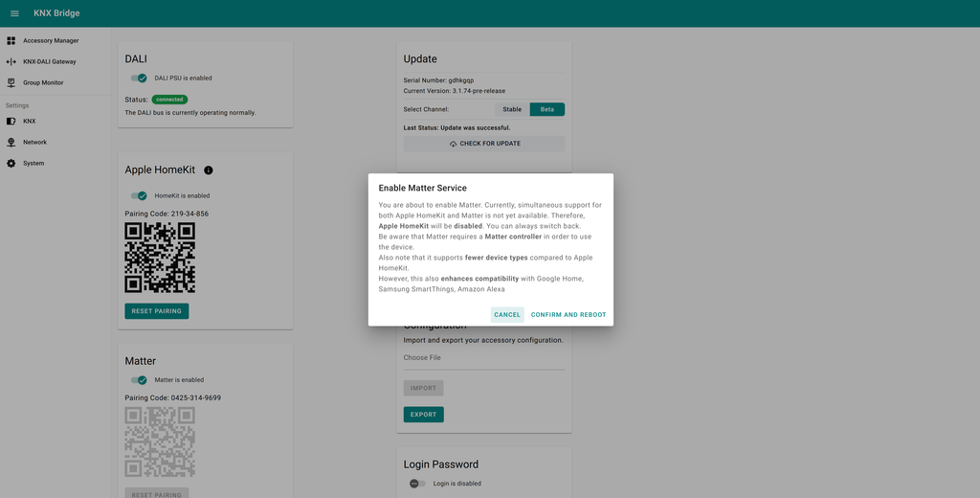Image resolution: width=980 pixels, height=498 pixels.
Task: Toggle the Matter enabled switch
Action: click(x=139, y=380)
